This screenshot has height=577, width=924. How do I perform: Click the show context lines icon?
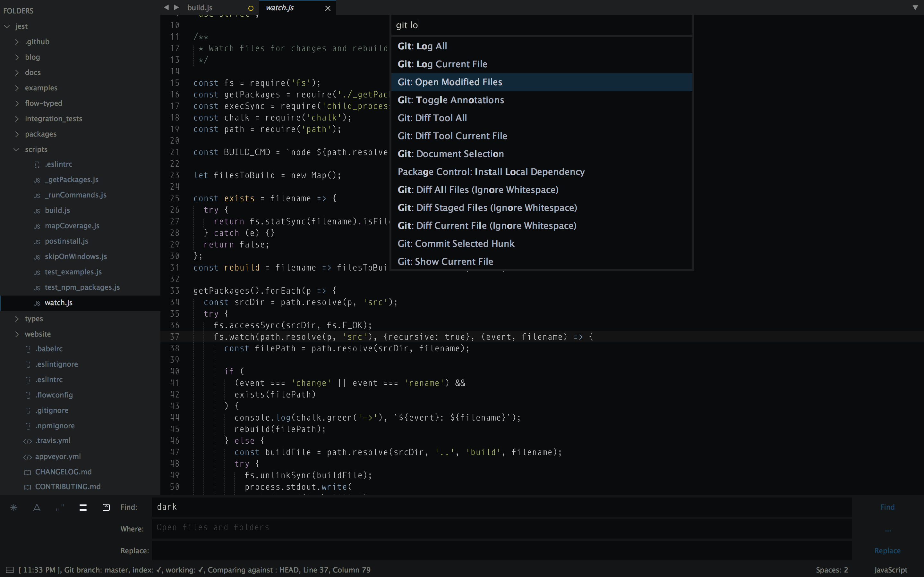[x=83, y=507]
